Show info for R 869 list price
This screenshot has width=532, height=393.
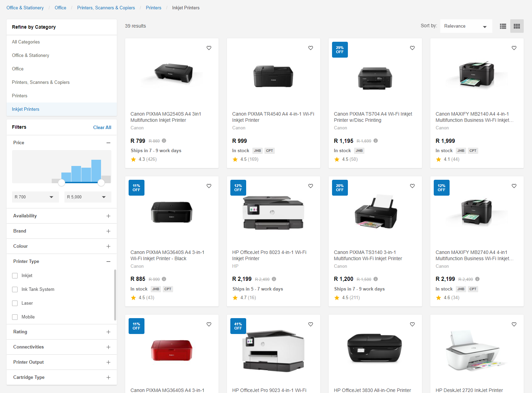click(x=164, y=141)
